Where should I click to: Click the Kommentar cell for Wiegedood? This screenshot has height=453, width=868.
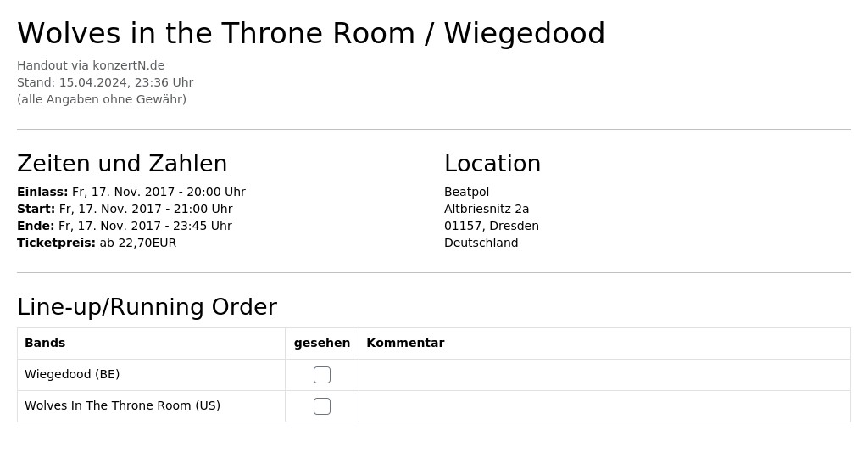coord(604,375)
